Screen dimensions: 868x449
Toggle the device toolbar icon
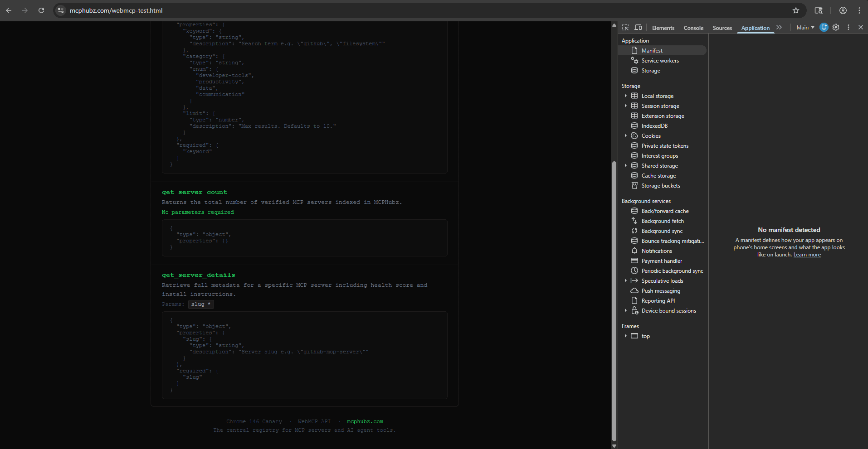(638, 28)
